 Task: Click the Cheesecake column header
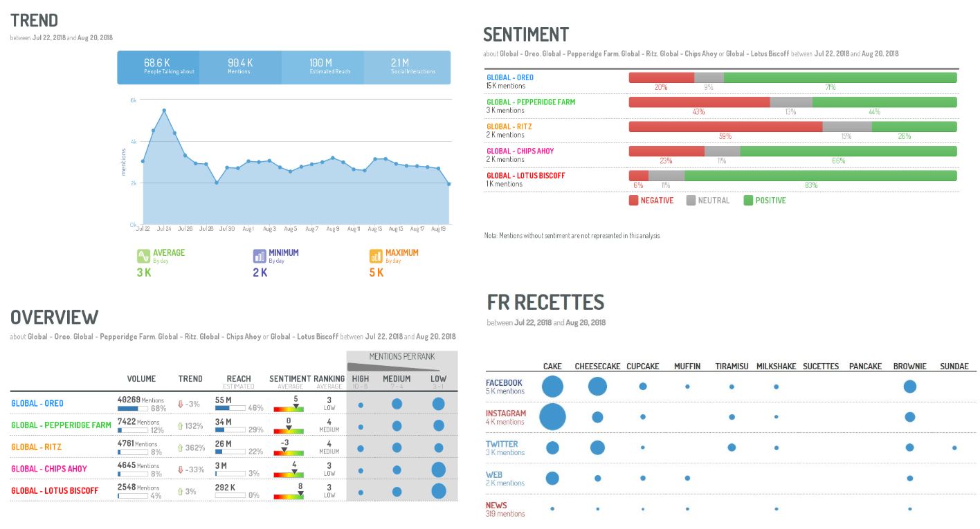[x=597, y=366]
